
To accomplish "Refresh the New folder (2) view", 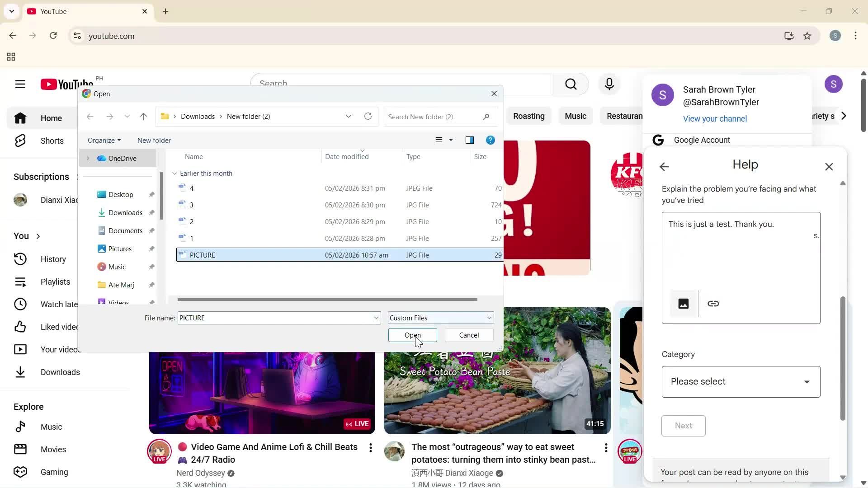I will (368, 116).
